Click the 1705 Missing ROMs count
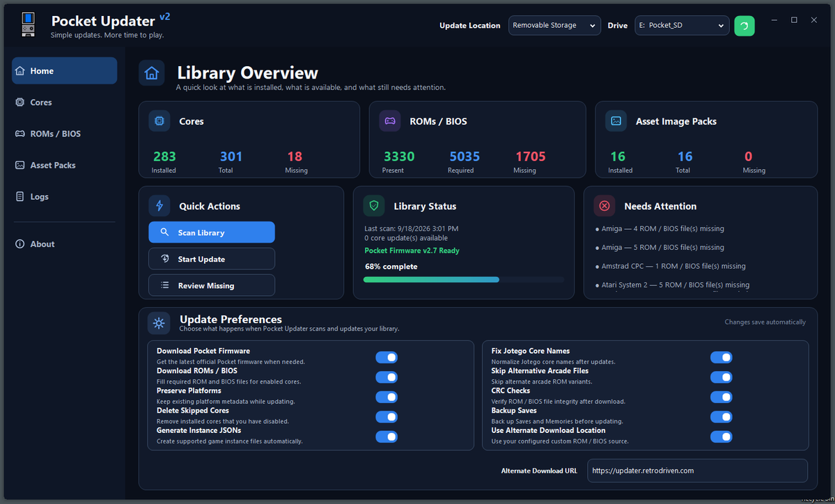 click(531, 157)
